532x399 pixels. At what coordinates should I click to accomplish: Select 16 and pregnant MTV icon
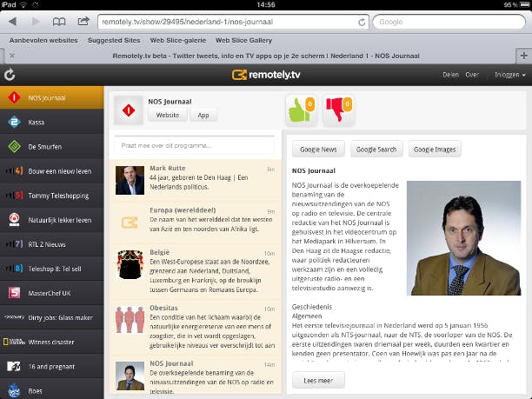(x=14, y=366)
